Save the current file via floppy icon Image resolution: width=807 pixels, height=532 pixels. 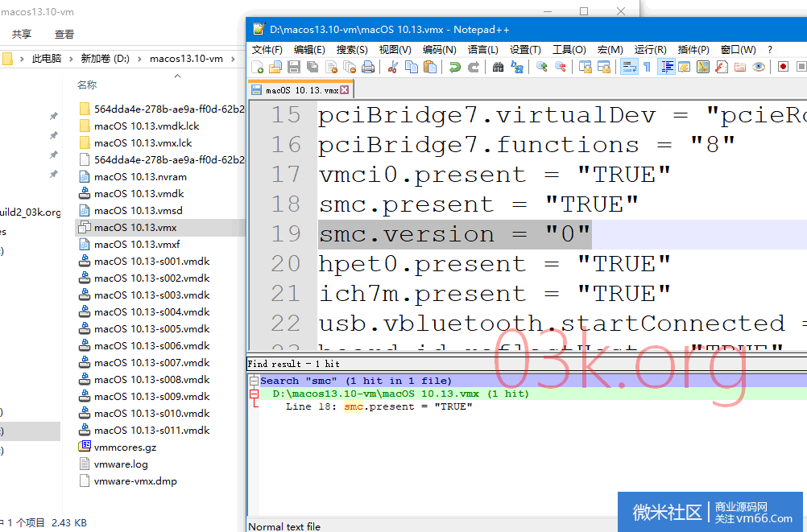(294, 67)
